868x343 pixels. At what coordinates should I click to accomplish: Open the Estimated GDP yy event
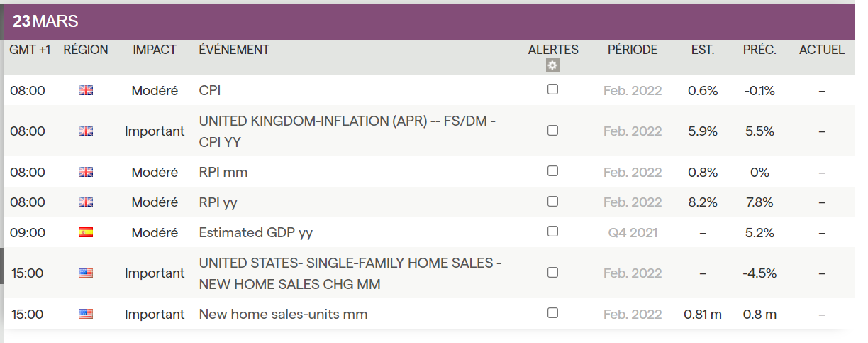tap(255, 233)
